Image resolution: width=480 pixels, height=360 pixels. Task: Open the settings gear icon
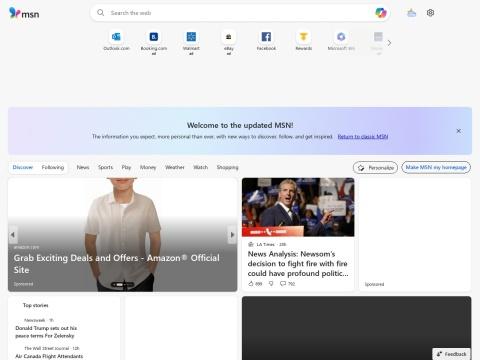click(430, 13)
